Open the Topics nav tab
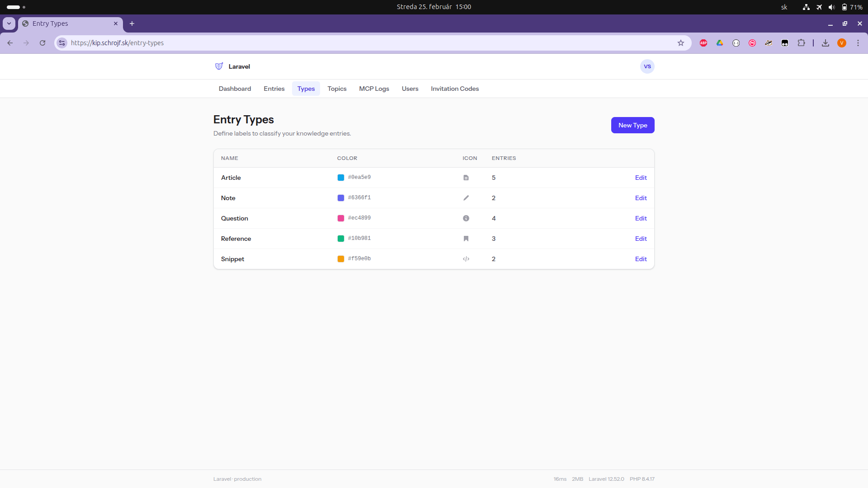The height and width of the screenshot is (488, 868). [337, 89]
